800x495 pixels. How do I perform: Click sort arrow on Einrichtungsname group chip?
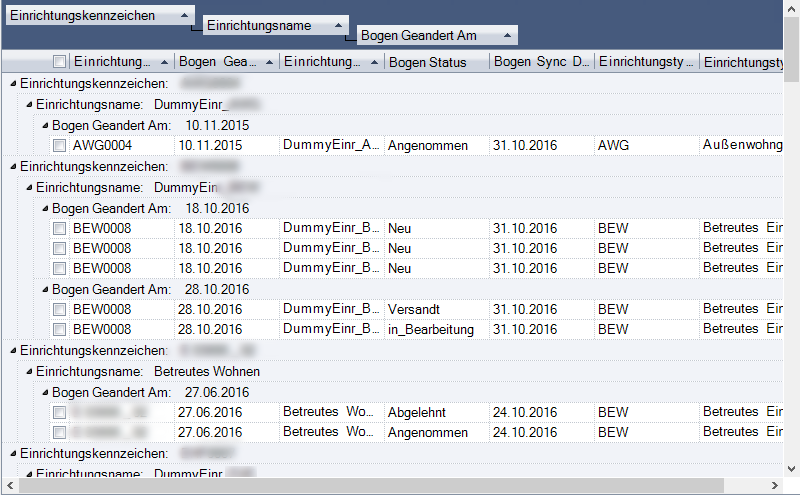tap(338, 26)
